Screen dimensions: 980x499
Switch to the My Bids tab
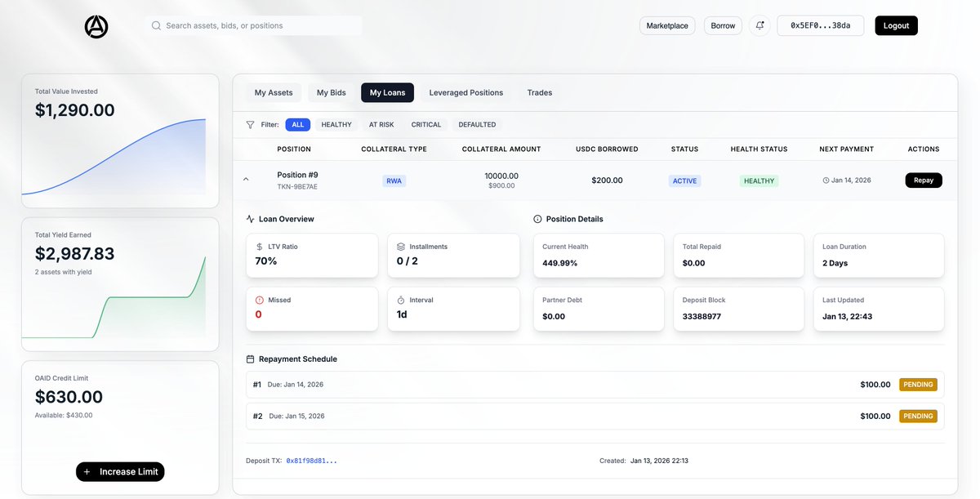point(331,92)
